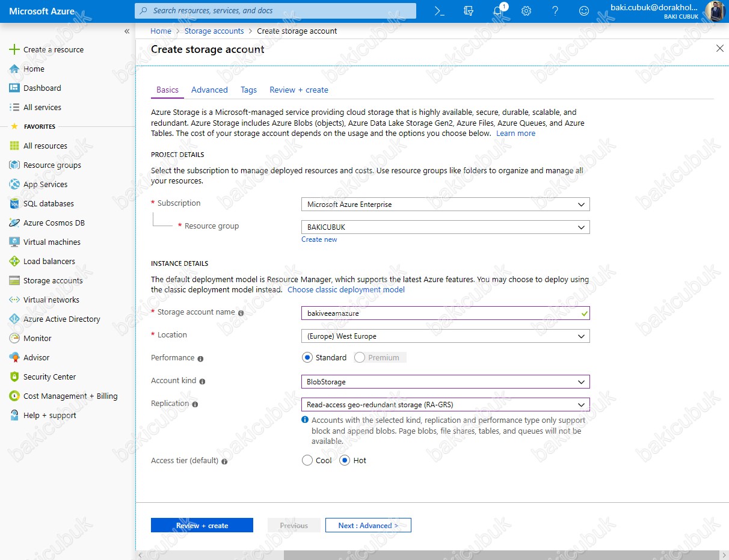Choose the Cool access tier
The height and width of the screenshot is (560, 729).
click(307, 461)
